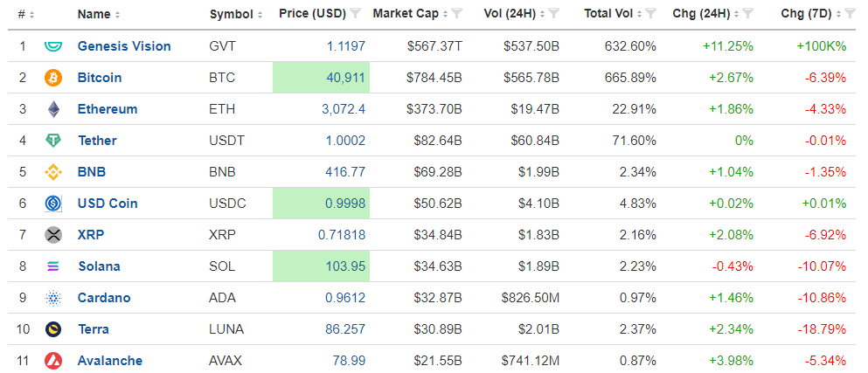
Task: Click 7D change -10.86%
Action: click(822, 298)
